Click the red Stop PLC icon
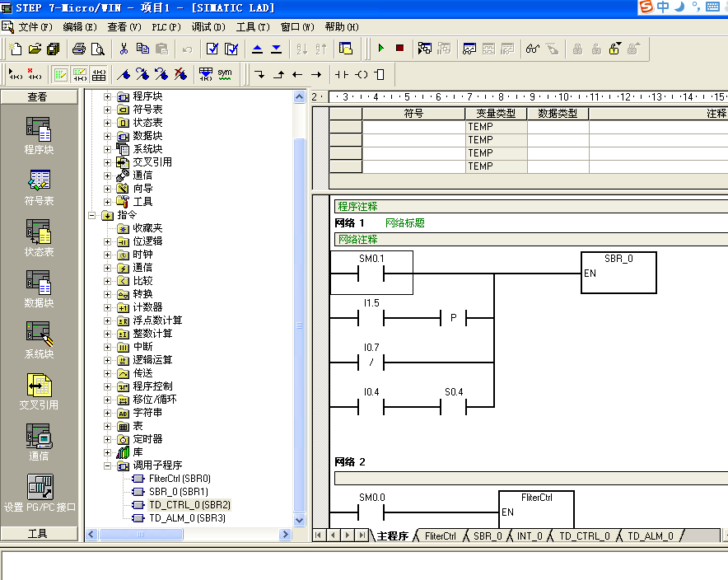This screenshot has width=728, height=580. [x=399, y=49]
